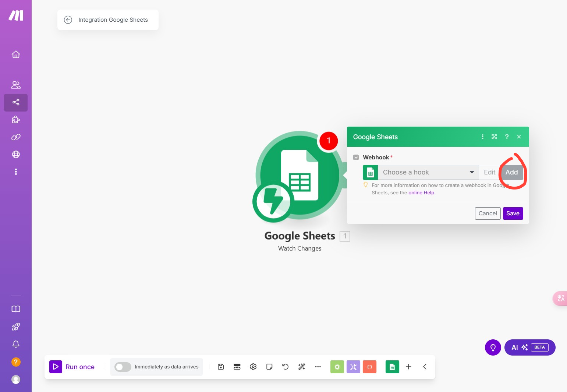
Task: Open the Scenario I/O toolbar icon
Action: (237, 367)
